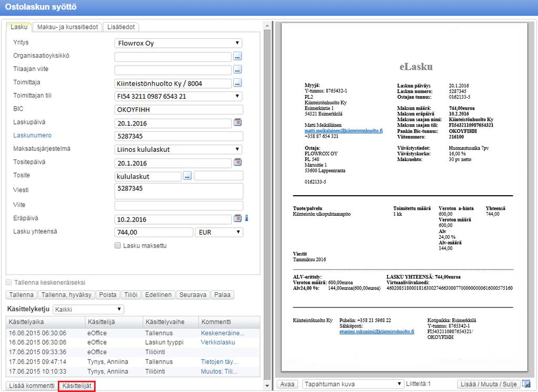Select row 17.06.2015 09:33:36 eOffice
The image size is (538, 392).
click(x=133, y=352)
